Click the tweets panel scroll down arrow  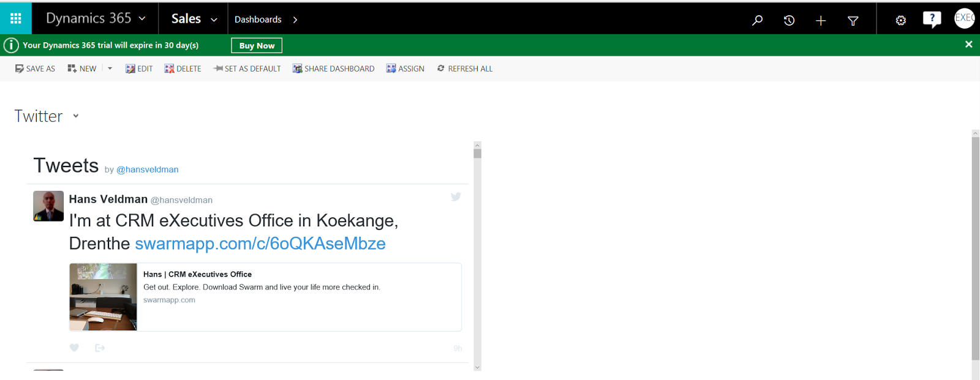click(477, 367)
